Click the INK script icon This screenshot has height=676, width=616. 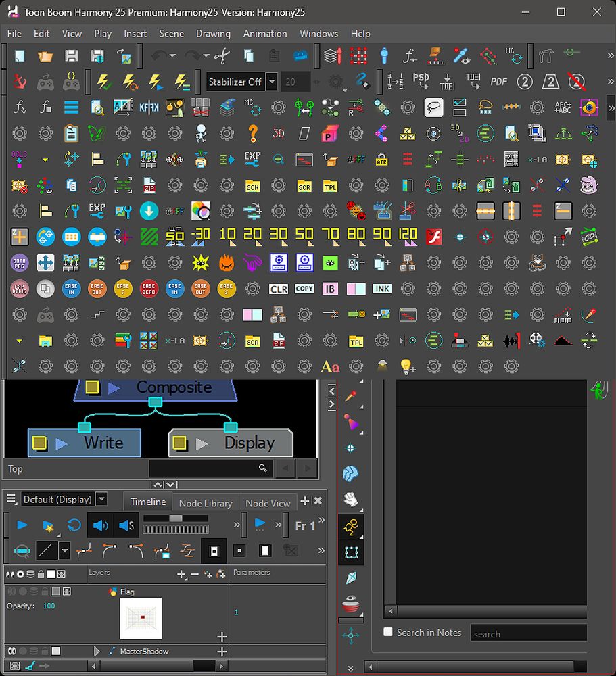(x=382, y=289)
